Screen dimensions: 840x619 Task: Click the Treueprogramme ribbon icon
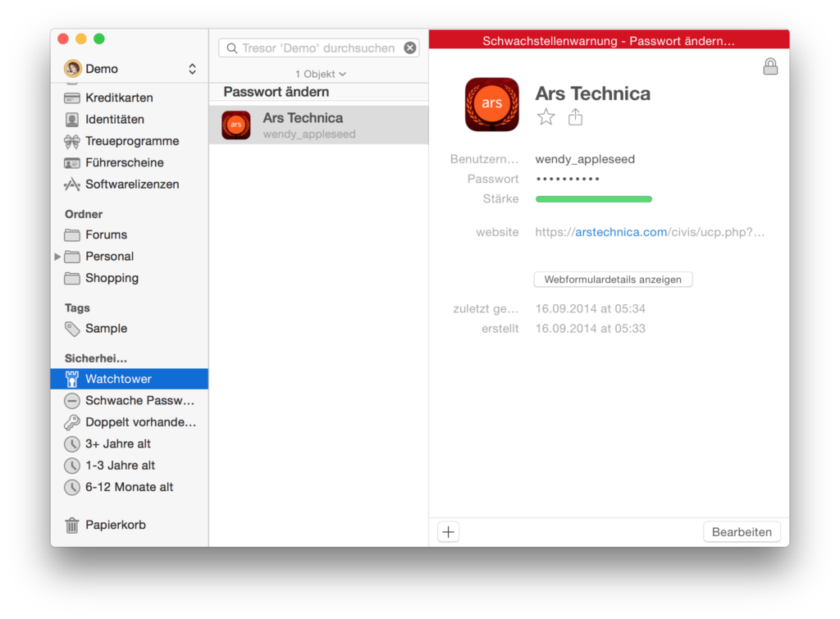pos(72,141)
